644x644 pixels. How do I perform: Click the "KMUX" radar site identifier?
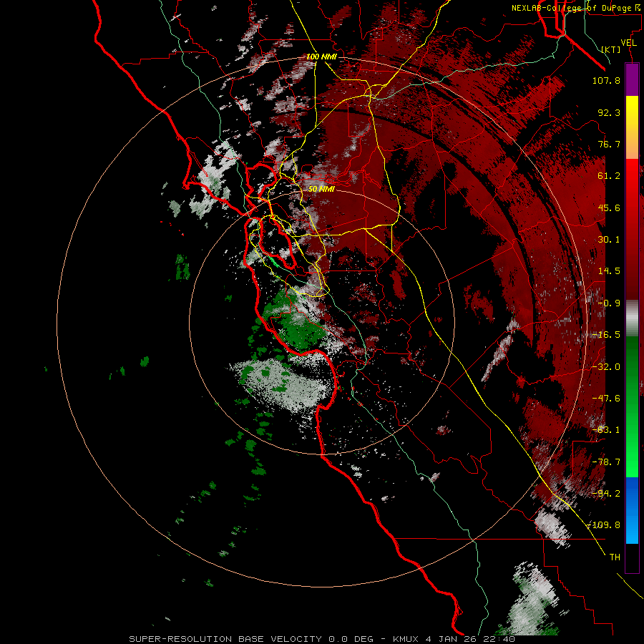406,639
